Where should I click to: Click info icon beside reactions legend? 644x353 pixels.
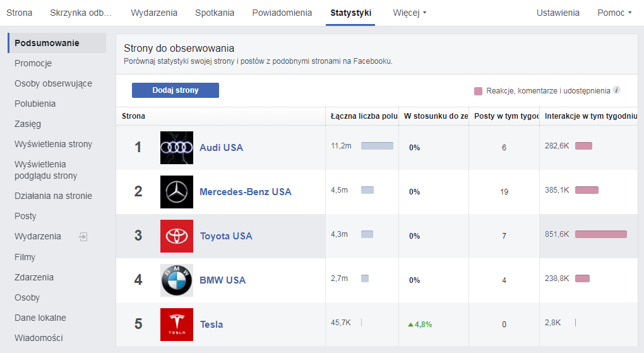pyautogui.click(x=617, y=90)
